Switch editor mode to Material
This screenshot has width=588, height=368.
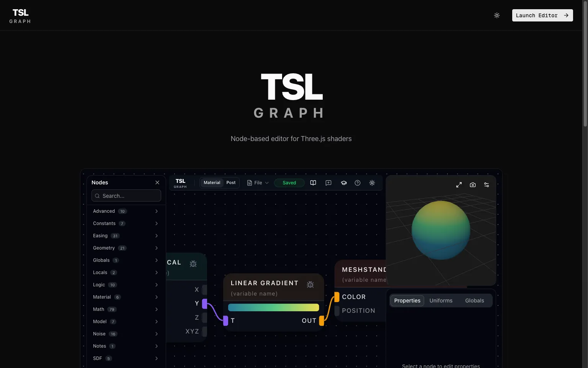(x=212, y=183)
